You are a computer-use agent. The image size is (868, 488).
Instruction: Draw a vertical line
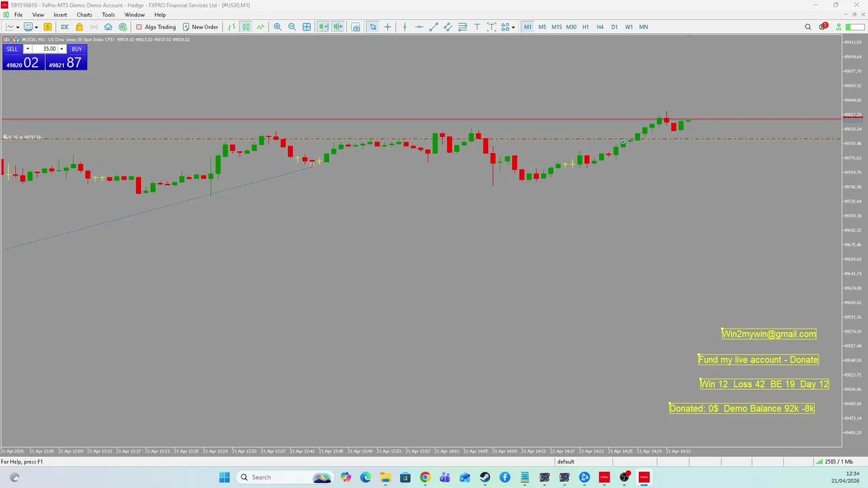tap(404, 27)
